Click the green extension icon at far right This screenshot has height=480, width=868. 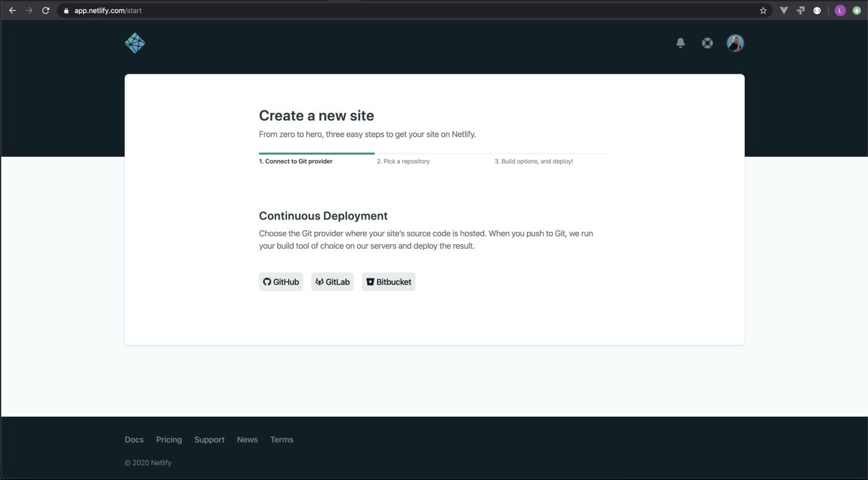pyautogui.click(x=857, y=11)
